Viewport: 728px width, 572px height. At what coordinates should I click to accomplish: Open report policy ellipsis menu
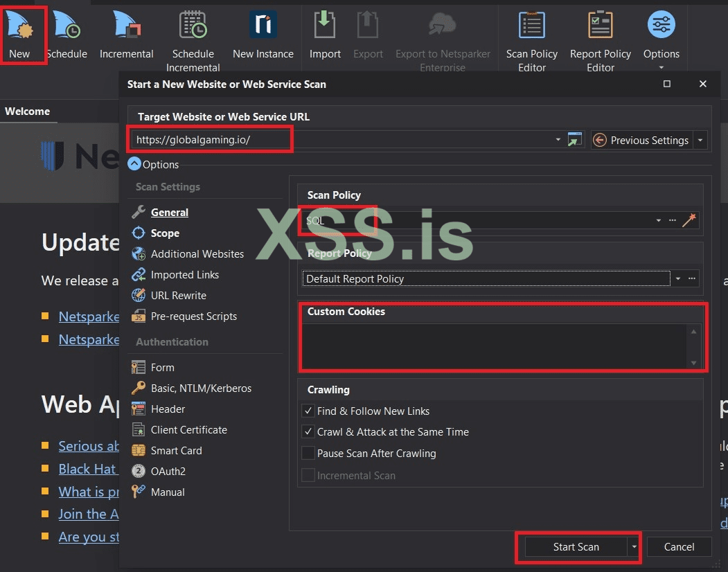(692, 278)
